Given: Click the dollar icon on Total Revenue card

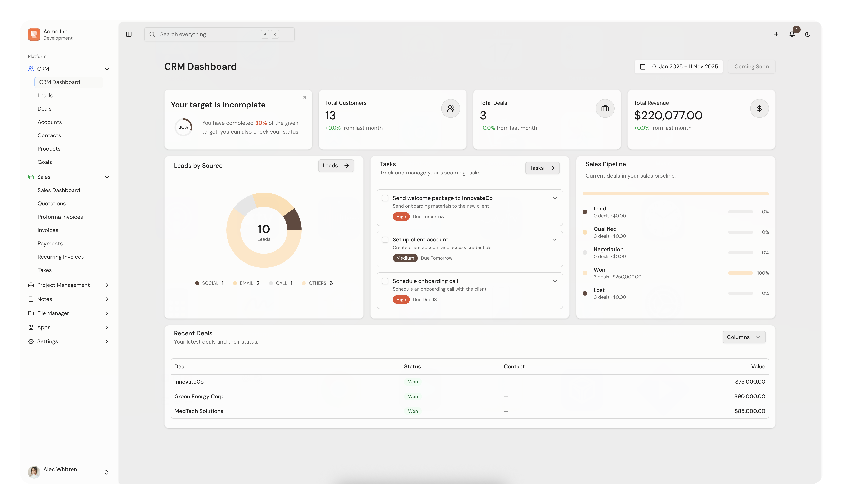Looking at the screenshot, I should coord(759,108).
